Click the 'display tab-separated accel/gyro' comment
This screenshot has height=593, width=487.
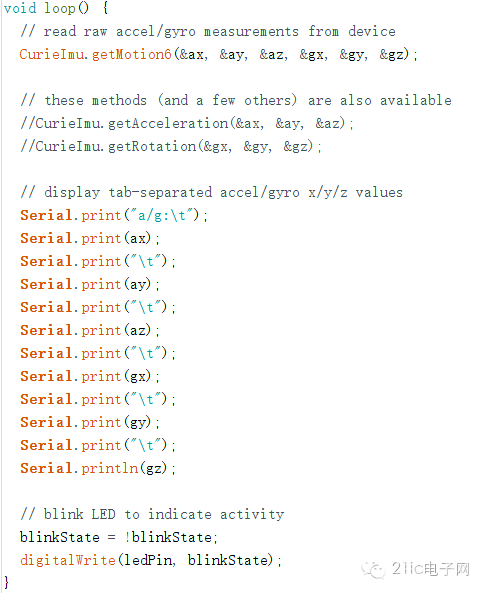[x=212, y=192]
